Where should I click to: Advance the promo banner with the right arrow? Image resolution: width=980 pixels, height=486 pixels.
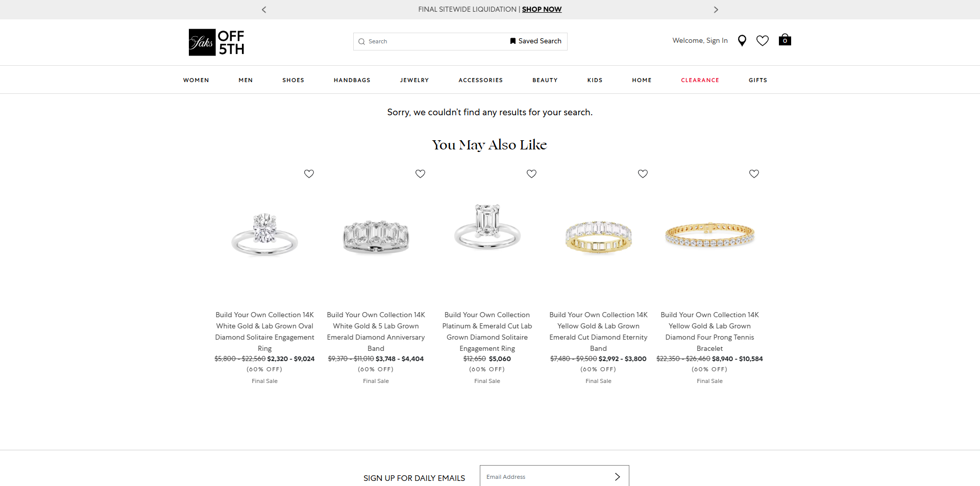click(716, 9)
